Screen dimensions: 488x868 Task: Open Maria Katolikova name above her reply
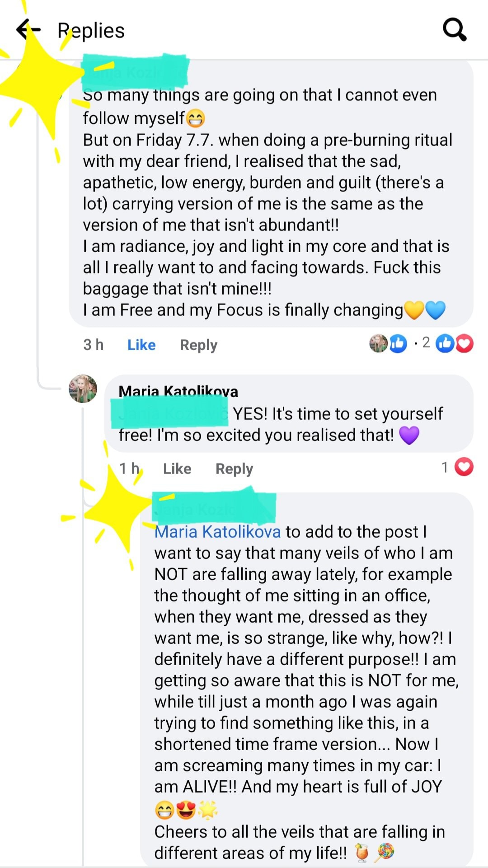[178, 391]
